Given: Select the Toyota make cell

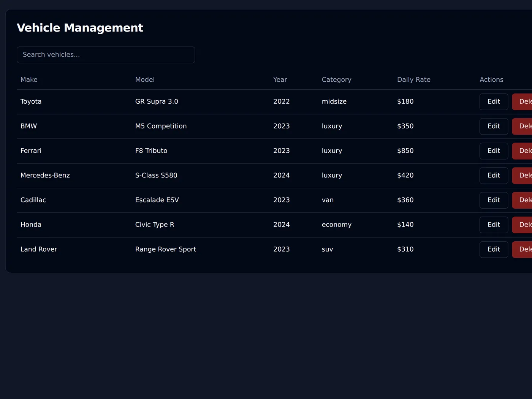Looking at the screenshot, I should click(31, 101).
